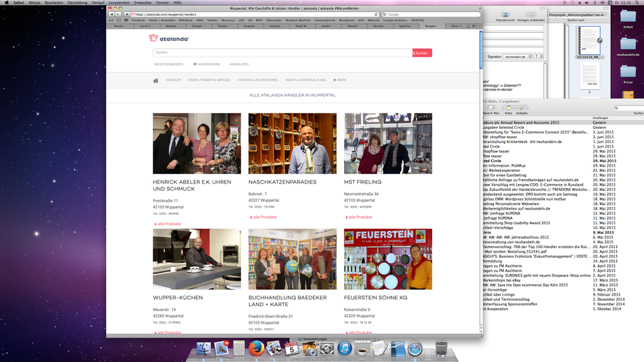Viewport: 644px width, 362px height.
Task: Create an Aufgabe in mail toolbar
Action: (521, 110)
